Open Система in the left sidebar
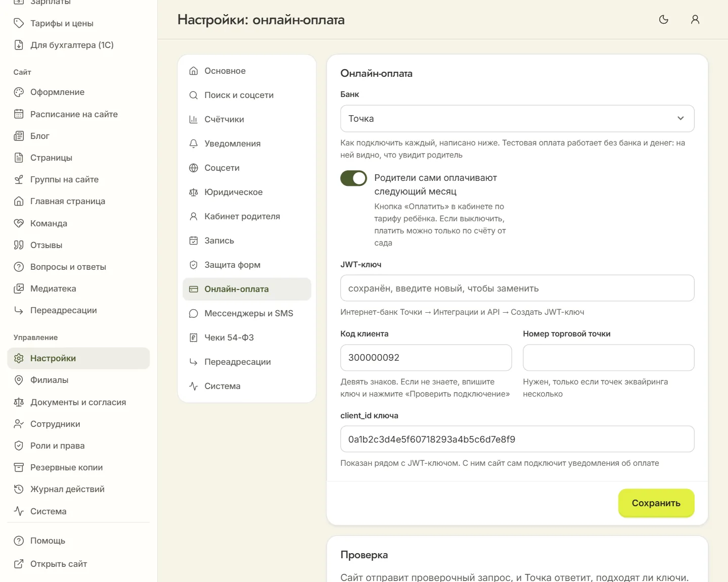 [x=78, y=511]
